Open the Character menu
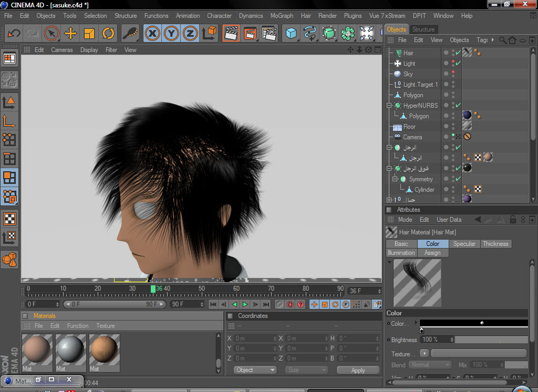This screenshot has width=538, height=392. coord(219,16)
